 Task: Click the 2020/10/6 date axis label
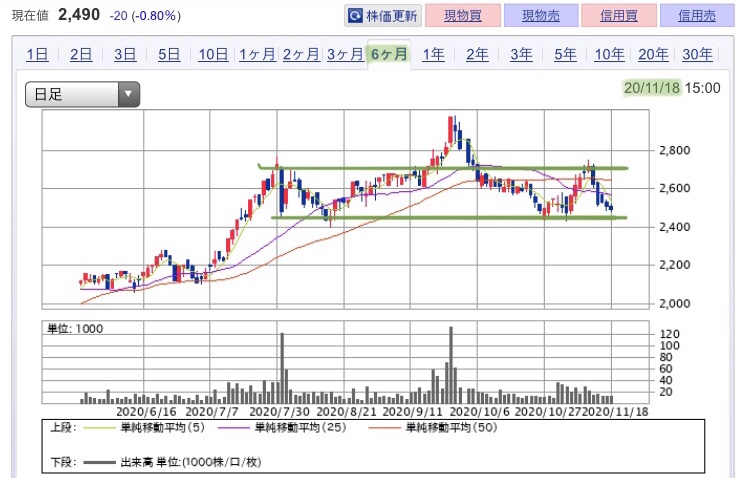479,412
